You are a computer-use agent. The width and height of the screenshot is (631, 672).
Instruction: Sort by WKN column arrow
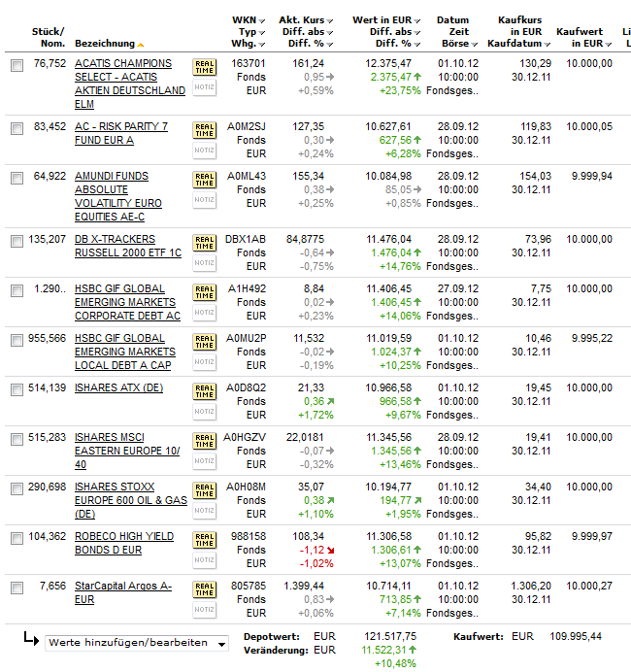coord(262,21)
